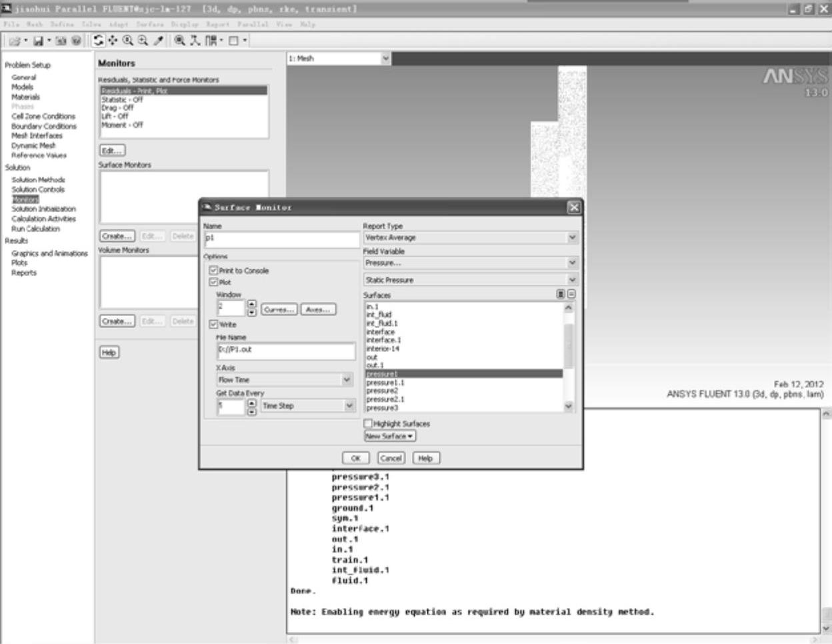Open Run Calculation in navigation tree
The height and width of the screenshot is (644, 832).
tap(35, 229)
